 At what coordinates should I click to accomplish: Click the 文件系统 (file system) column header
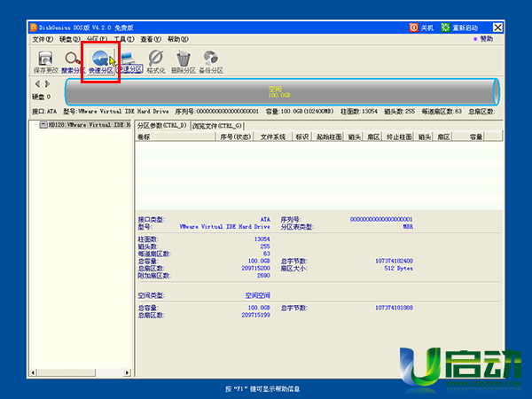point(273,137)
